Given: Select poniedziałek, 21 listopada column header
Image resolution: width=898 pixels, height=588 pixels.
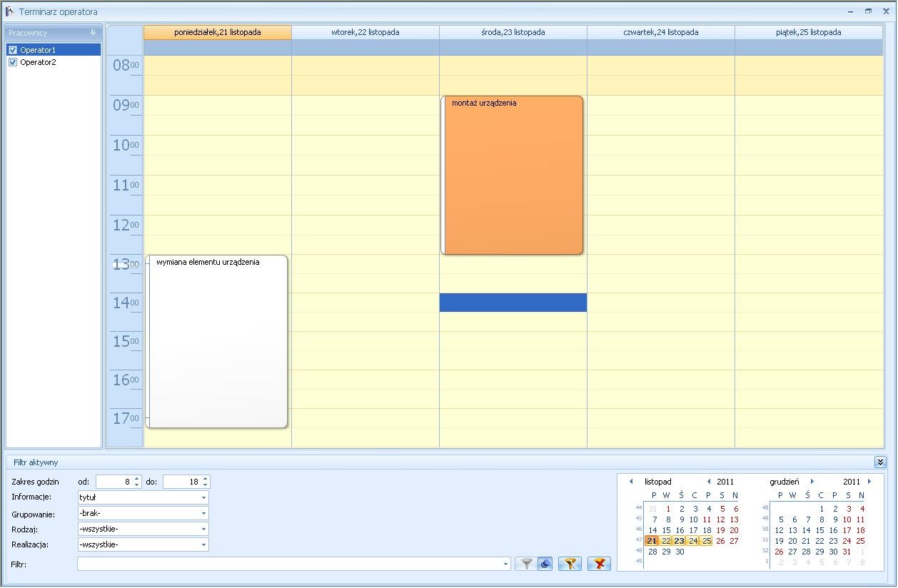Looking at the screenshot, I should (x=218, y=32).
